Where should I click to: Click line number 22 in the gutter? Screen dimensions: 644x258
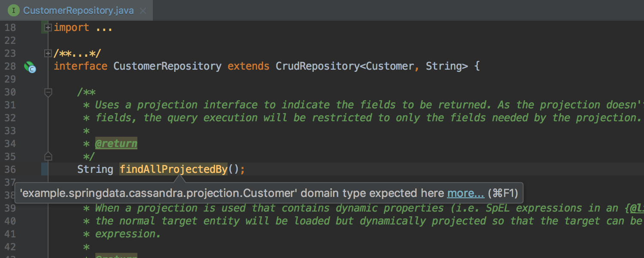pyautogui.click(x=10, y=40)
